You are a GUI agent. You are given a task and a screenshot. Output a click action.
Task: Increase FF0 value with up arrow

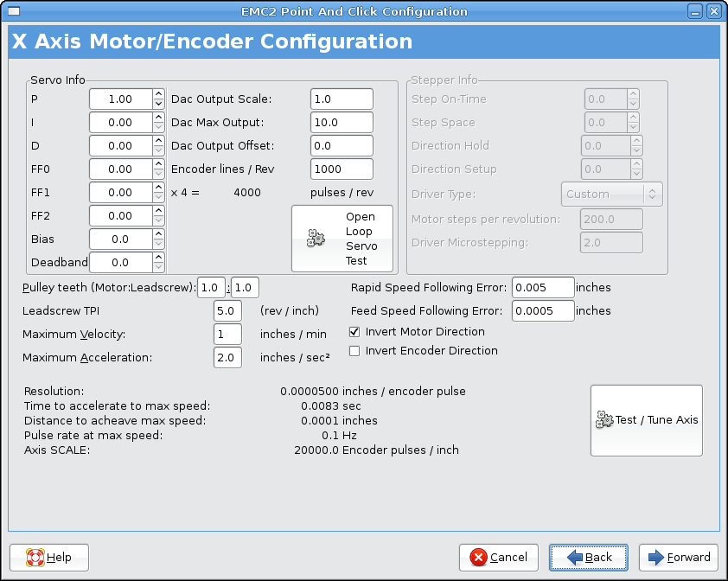pyautogui.click(x=159, y=163)
